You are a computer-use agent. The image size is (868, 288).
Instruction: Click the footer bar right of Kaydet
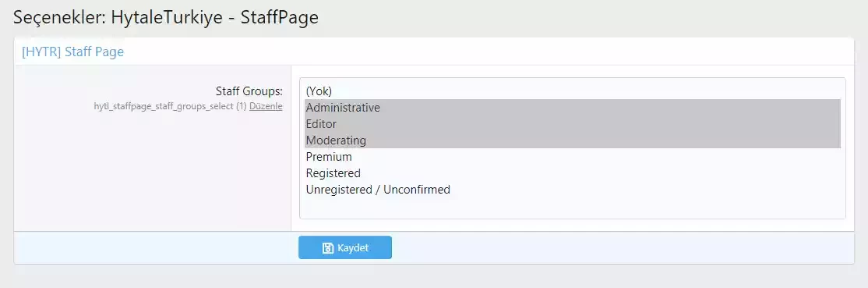pos(623,247)
